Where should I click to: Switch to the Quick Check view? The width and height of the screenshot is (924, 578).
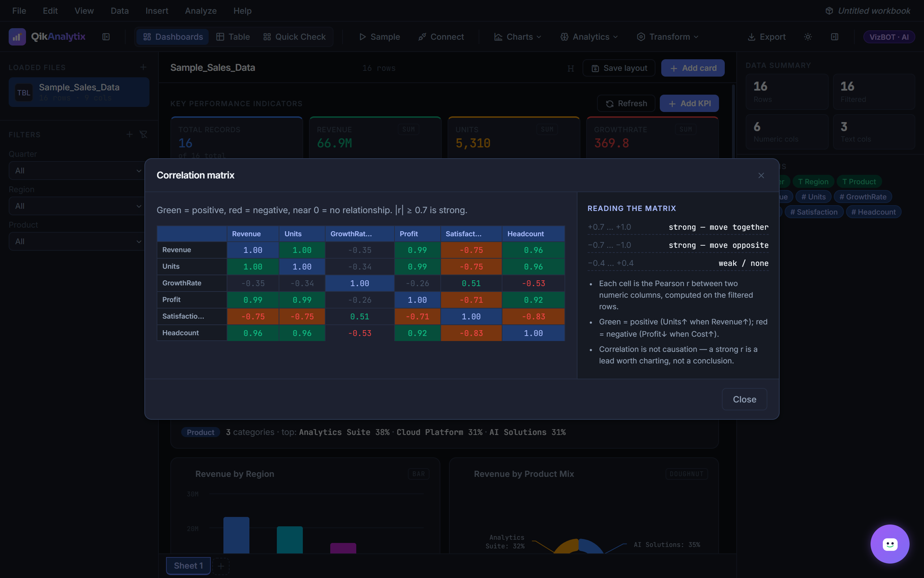pyautogui.click(x=295, y=37)
